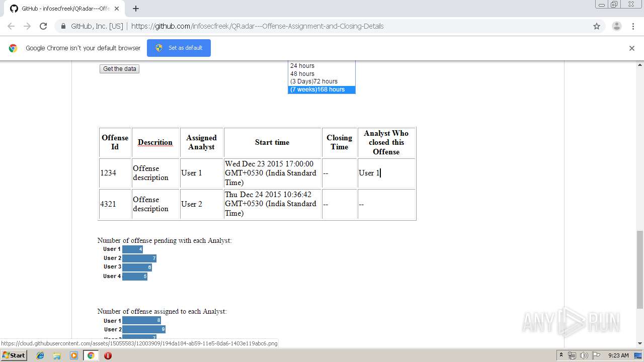
Task: Click the User 1 closing analyst field
Action: tap(386, 173)
